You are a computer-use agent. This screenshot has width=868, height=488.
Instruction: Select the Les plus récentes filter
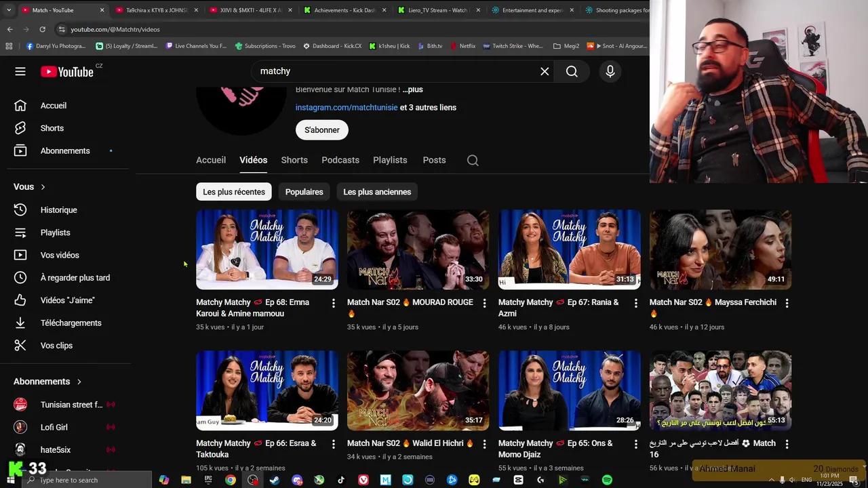tap(234, 192)
